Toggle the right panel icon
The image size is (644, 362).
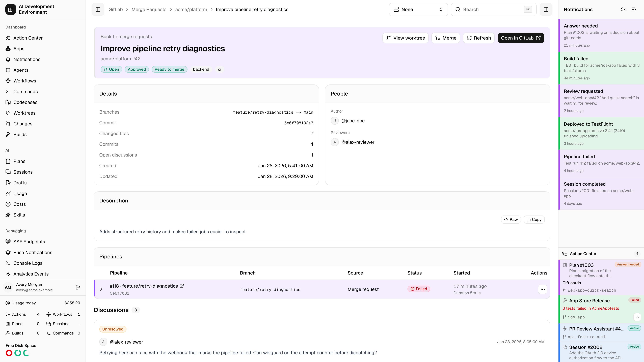546,10
